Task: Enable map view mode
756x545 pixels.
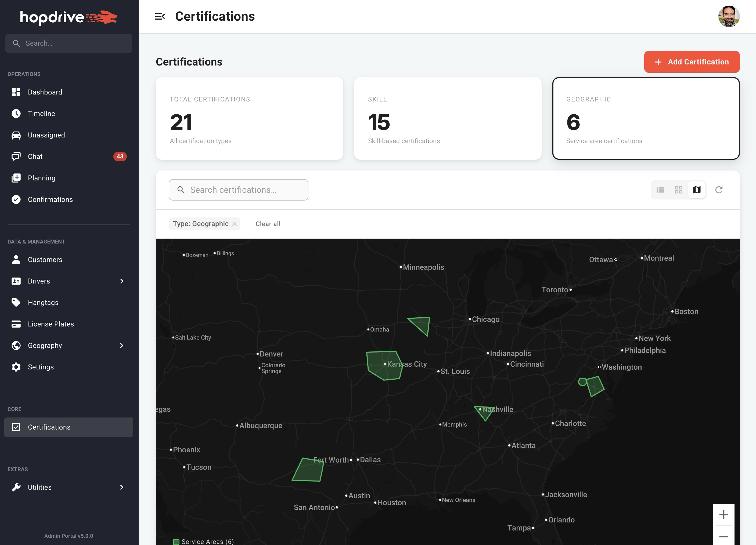Action: click(x=696, y=190)
